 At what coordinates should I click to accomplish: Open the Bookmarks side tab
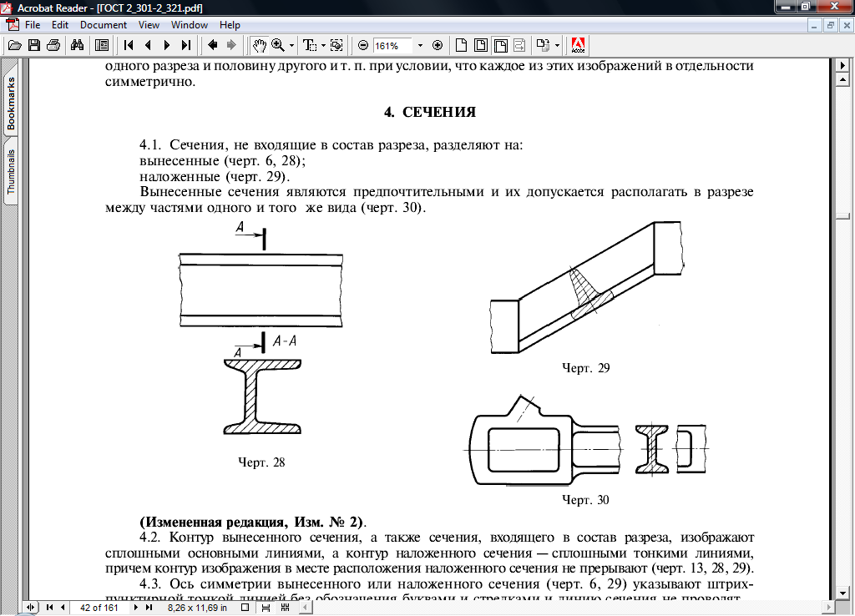(x=11, y=104)
